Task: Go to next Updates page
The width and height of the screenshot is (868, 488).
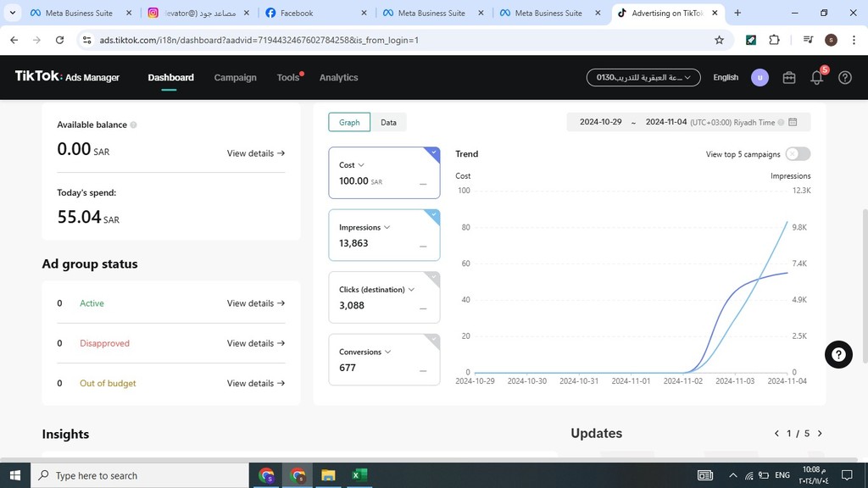Action: tap(820, 433)
